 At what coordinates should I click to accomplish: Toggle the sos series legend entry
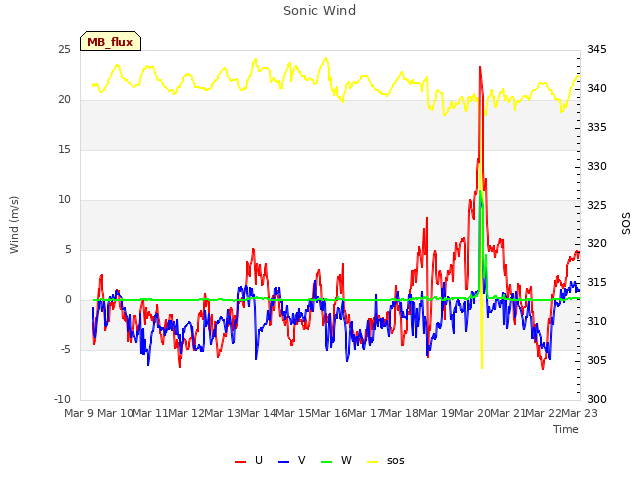(386, 461)
